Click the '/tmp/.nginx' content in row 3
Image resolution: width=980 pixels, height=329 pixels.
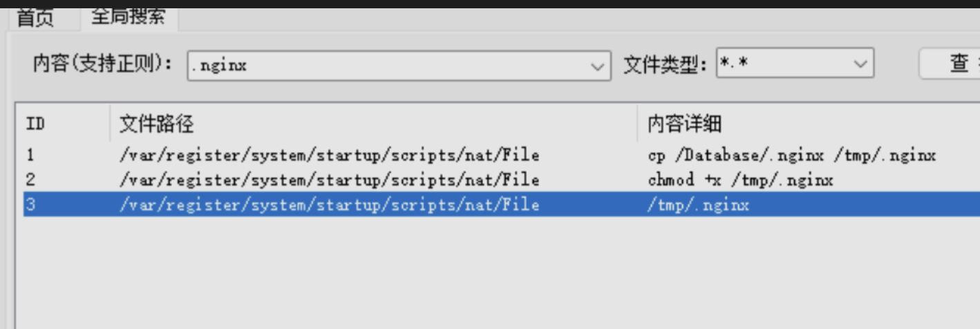coord(698,205)
